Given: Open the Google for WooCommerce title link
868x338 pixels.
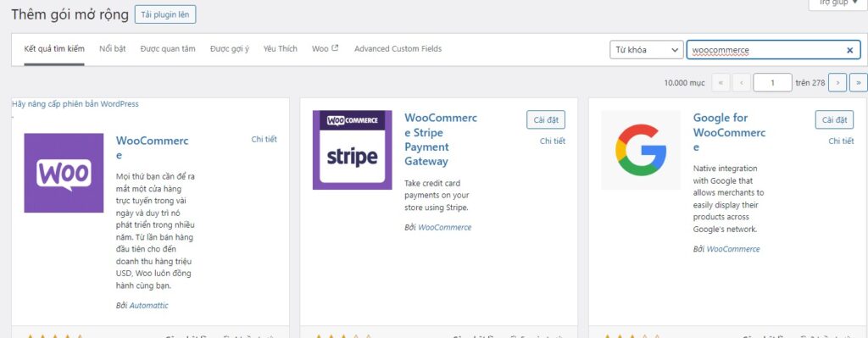Looking at the screenshot, I should (729, 132).
